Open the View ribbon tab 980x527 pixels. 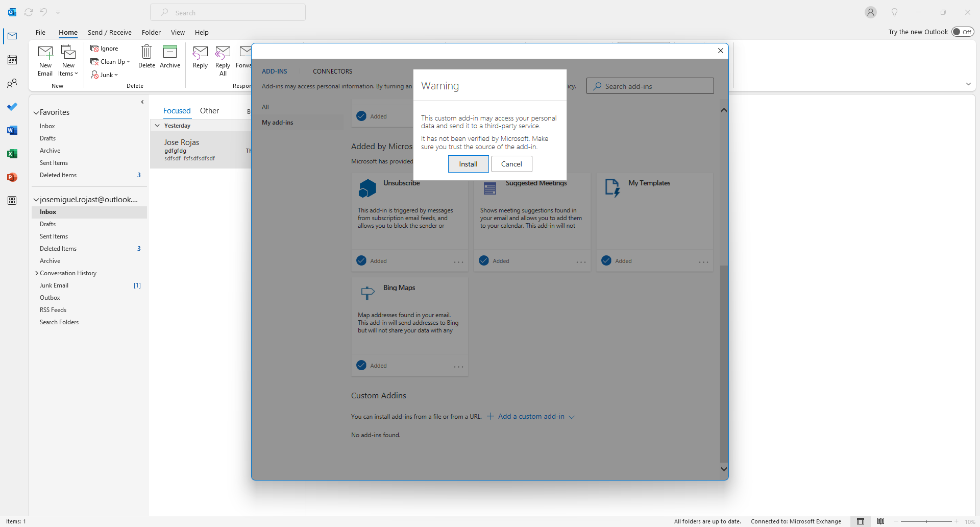tap(178, 32)
